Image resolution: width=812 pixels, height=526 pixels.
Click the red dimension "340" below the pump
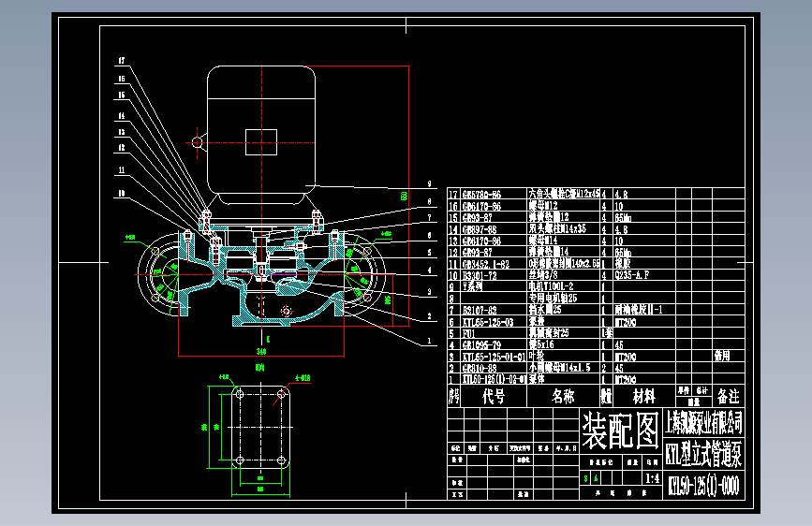[261, 352]
